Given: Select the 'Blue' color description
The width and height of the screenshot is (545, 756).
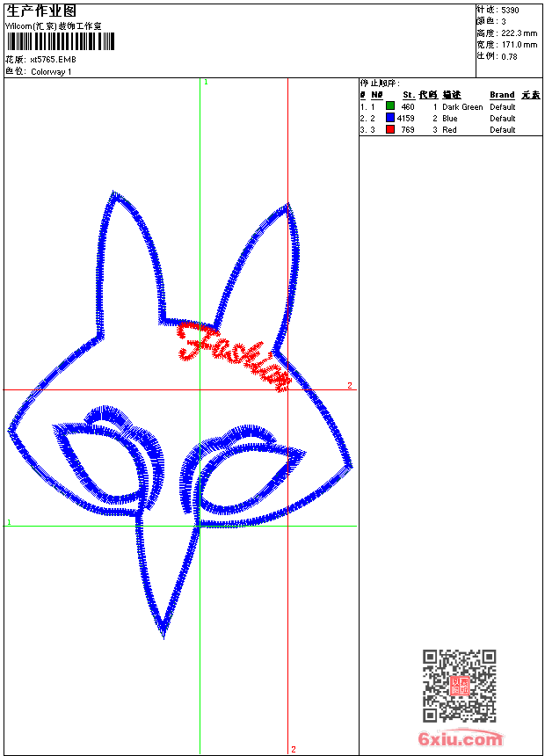Looking at the screenshot, I should click(x=449, y=119).
